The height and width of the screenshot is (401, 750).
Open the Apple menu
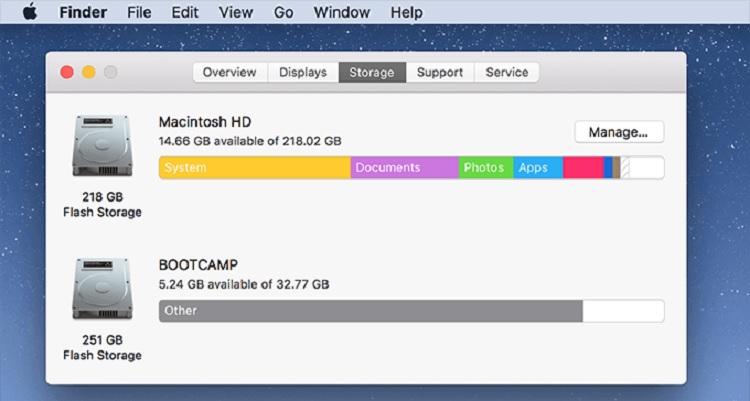click(x=30, y=12)
